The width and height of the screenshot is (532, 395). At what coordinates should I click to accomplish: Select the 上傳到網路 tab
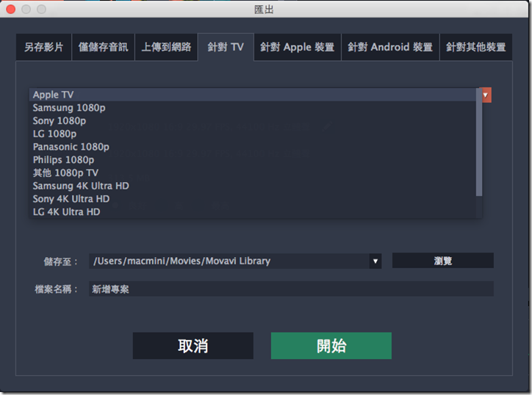pos(166,47)
